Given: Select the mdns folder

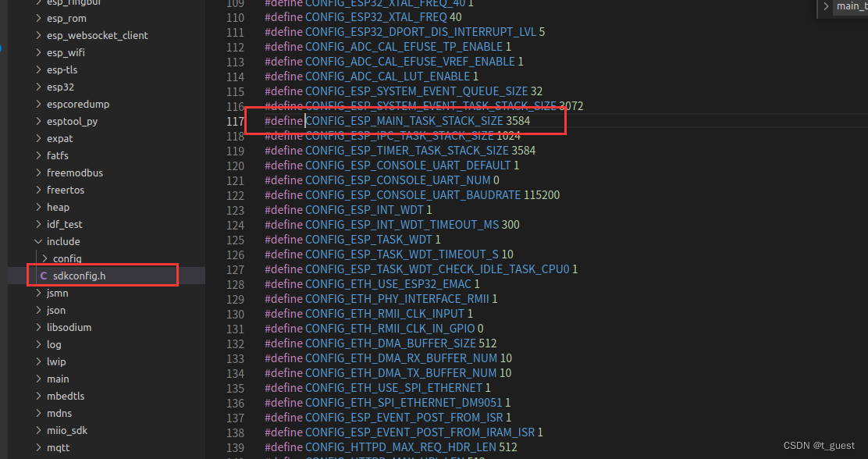Looking at the screenshot, I should 59,413.
